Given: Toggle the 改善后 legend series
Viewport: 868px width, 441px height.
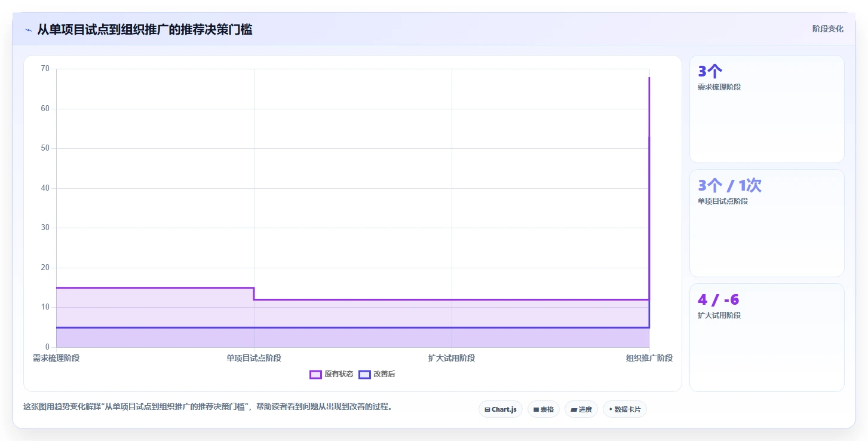Looking at the screenshot, I should (x=377, y=374).
